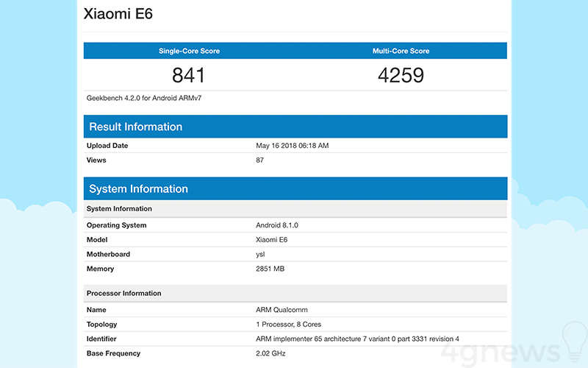Click the Base Frequency label
Image resolution: width=588 pixels, height=368 pixels.
[114, 353]
